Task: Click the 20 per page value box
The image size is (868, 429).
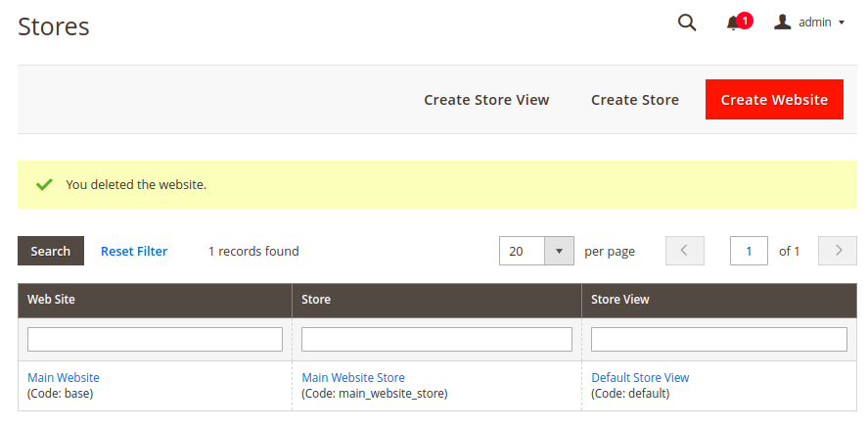Action: point(522,251)
